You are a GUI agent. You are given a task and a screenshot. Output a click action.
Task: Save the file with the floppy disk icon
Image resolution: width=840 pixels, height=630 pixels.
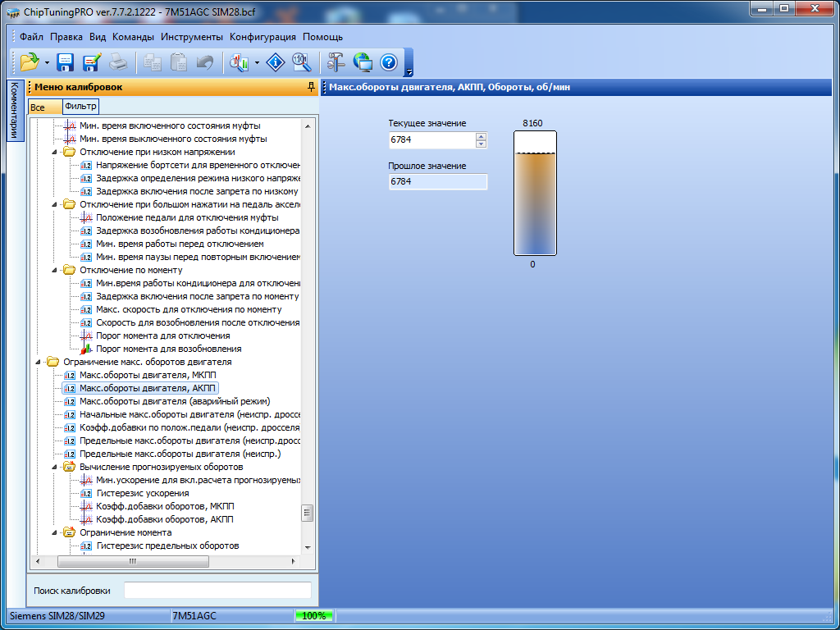click(x=66, y=62)
